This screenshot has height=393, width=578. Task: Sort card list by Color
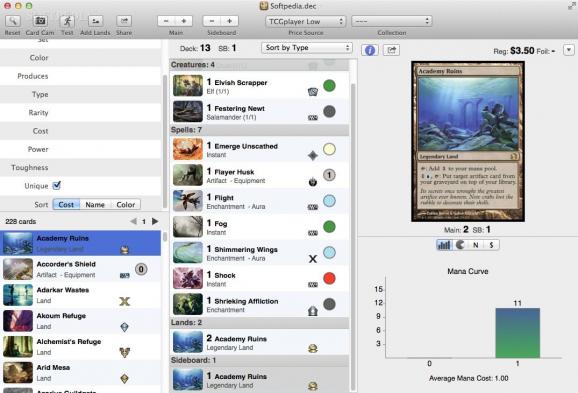(x=125, y=205)
